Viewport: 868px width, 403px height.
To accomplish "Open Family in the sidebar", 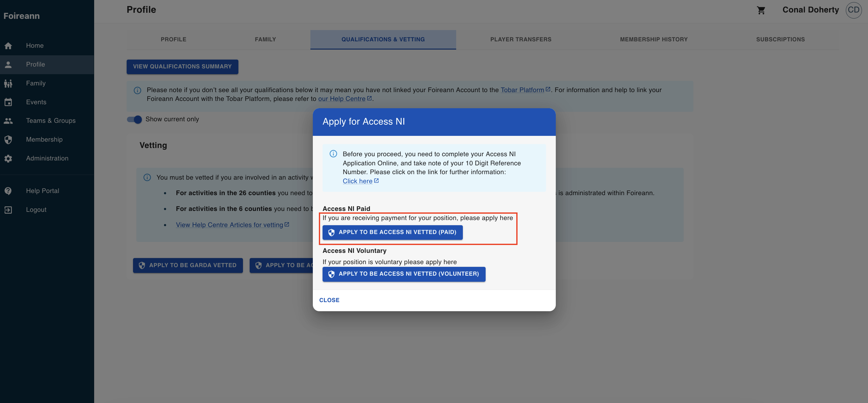I will pyautogui.click(x=47, y=83).
